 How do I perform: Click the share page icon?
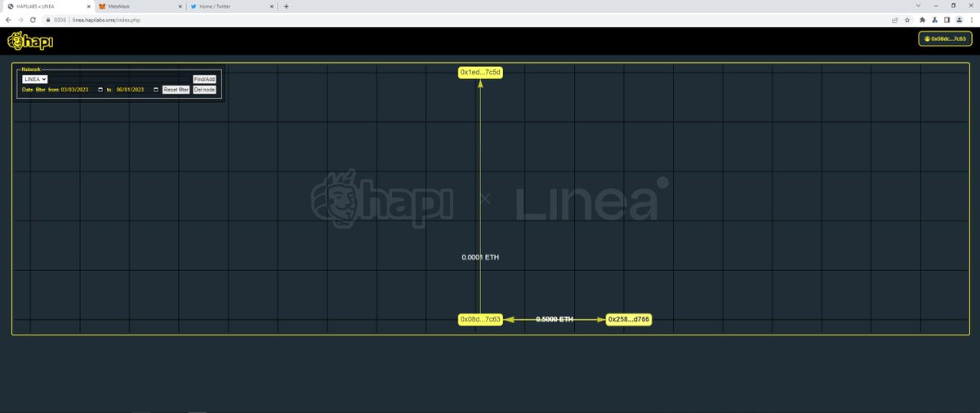pos(895,20)
